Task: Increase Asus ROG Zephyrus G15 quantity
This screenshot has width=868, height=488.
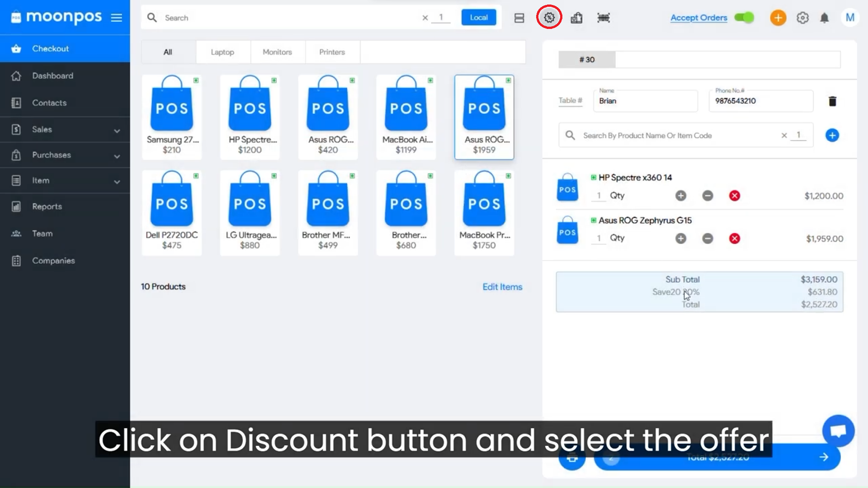Action: point(681,239)
